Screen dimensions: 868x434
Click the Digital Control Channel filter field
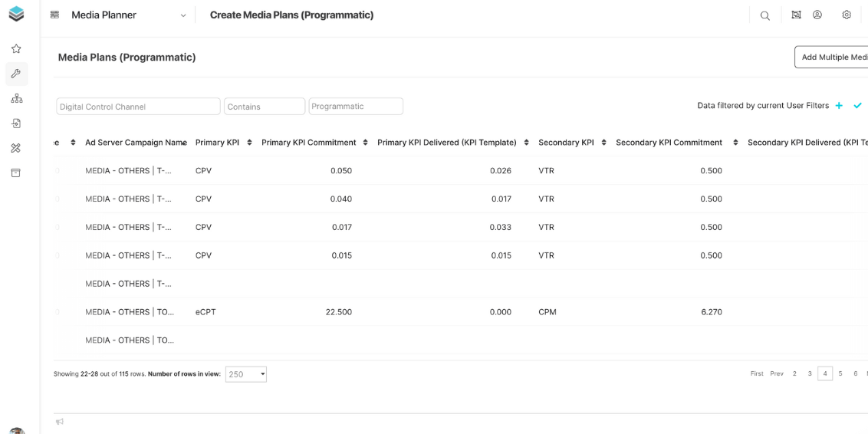(138, 107)
